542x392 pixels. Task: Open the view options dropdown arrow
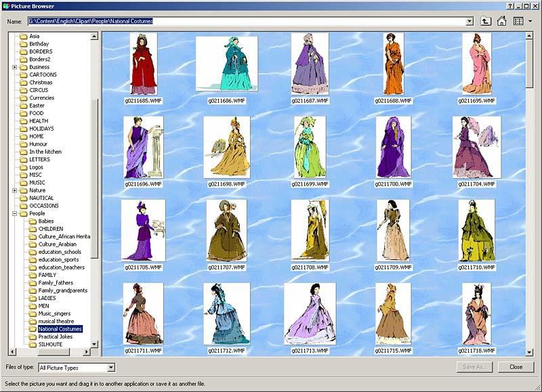point(530,21)
